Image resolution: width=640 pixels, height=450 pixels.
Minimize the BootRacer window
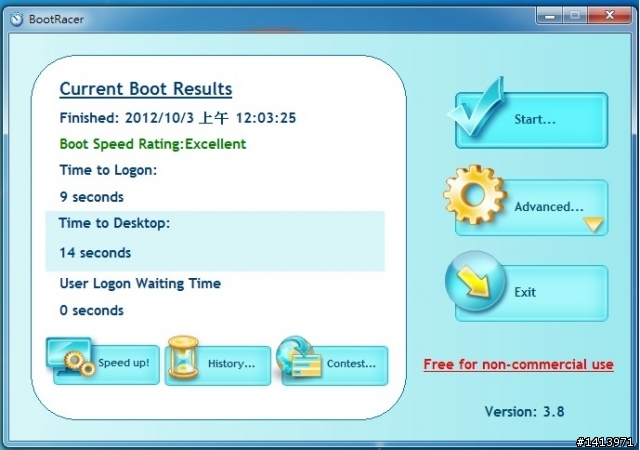[x=550, y=16]
